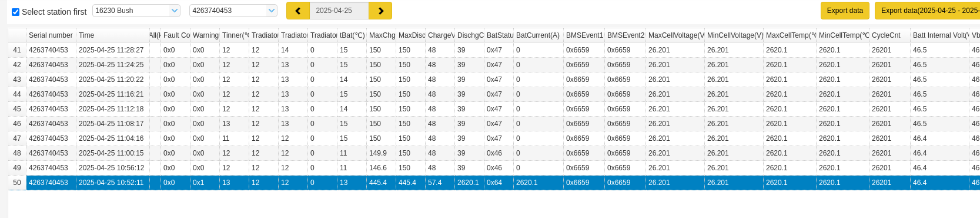The image size is (980, 218).
Task: Click the MaxCellVoltage column header
Action: click(675, 35)
